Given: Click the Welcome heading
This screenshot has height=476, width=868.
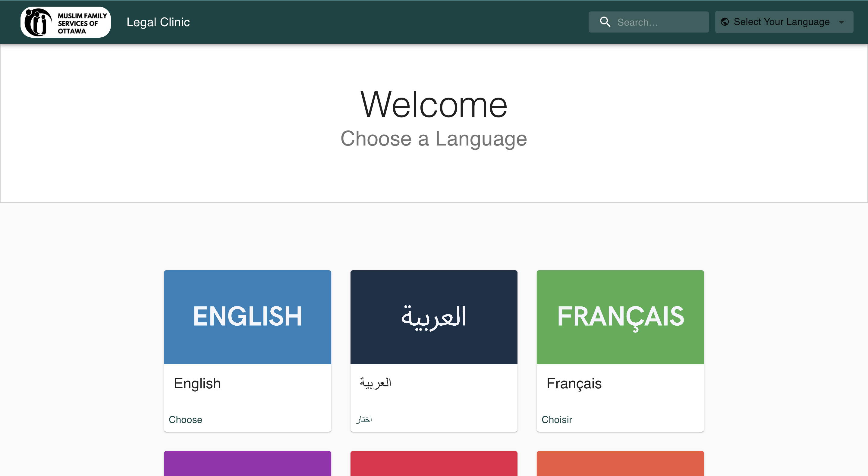Looking at the screenshot, I should pyautogui.click(x=434, y=105).
